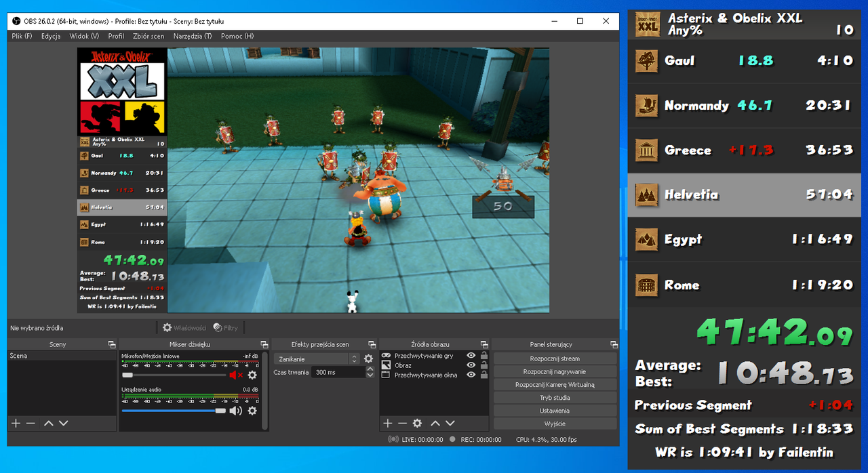Click the REC status dot indicator
This screenshot has height=473, width=868.
[x=452, y=439]
